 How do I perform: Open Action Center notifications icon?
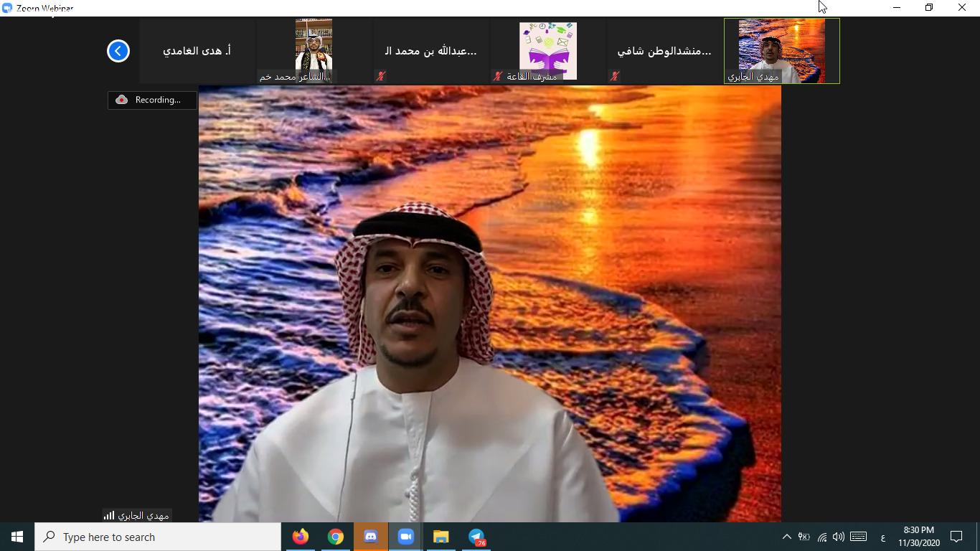pos(957,536)
